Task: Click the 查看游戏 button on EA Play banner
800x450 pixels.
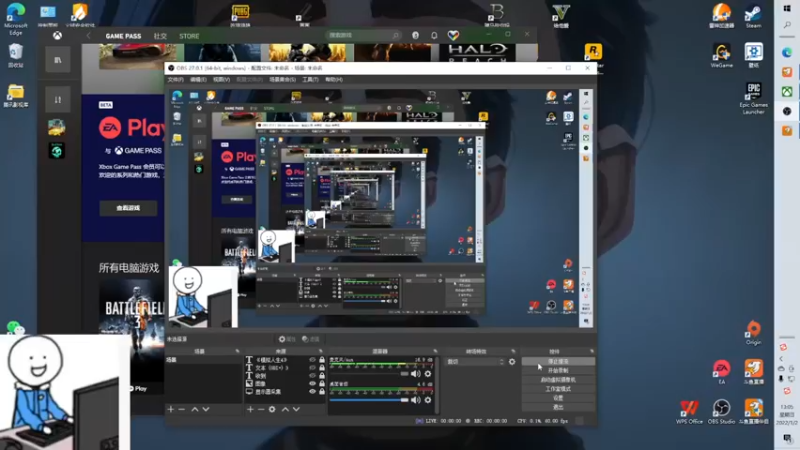Action: coord(128,208)
